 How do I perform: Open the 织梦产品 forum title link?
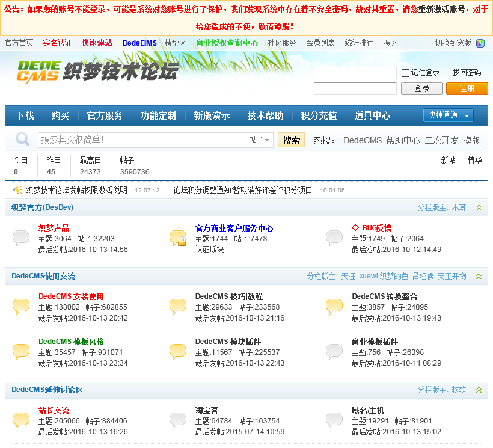tap(54, 228)
